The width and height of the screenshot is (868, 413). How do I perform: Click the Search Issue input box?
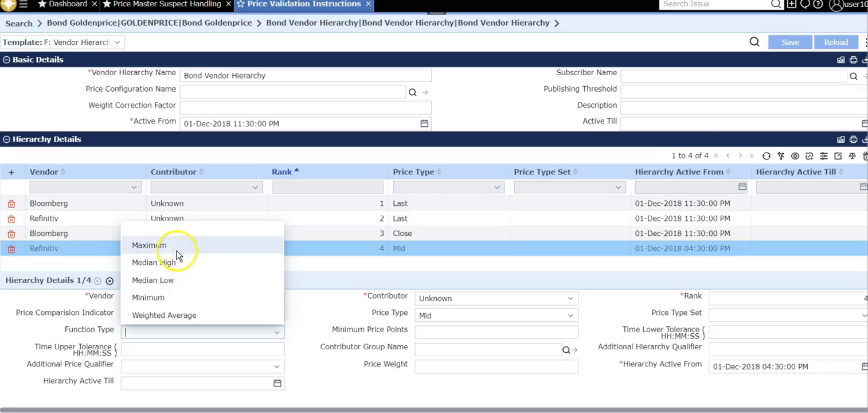tap(715, 4)
